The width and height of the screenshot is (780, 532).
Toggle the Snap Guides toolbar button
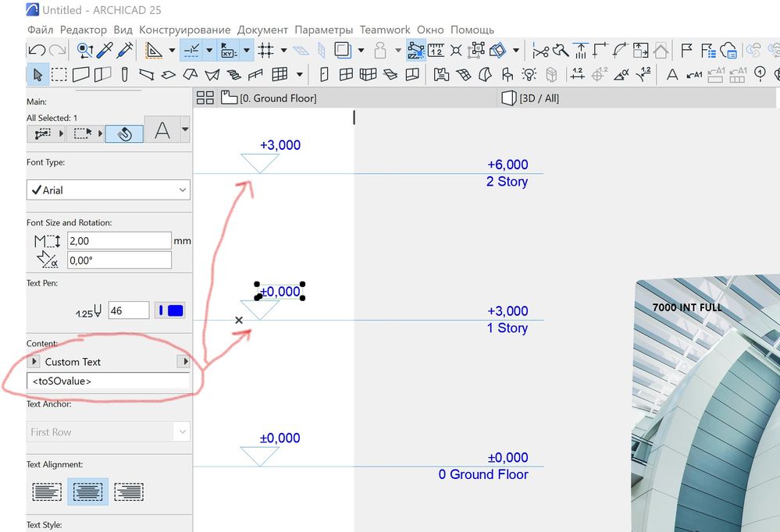coord(191,50)
